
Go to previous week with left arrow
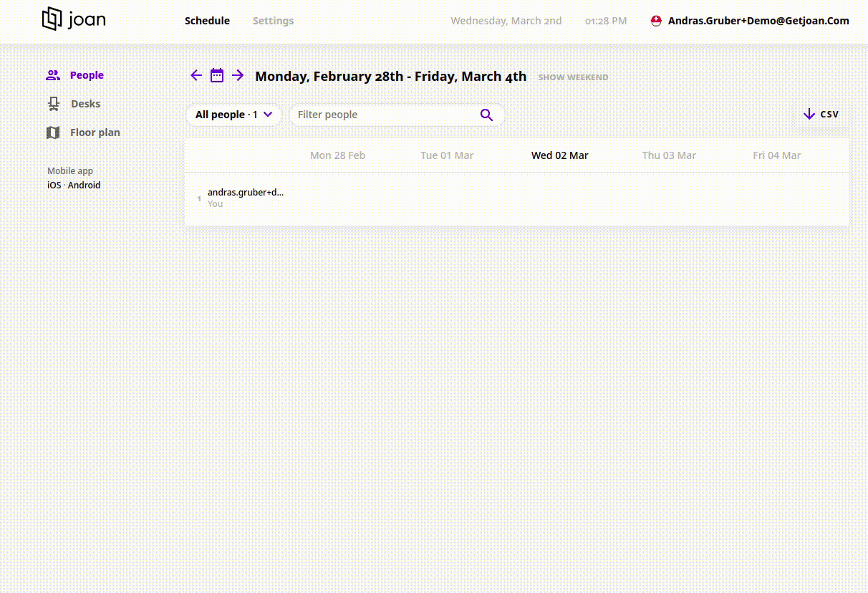coord(196,75)
